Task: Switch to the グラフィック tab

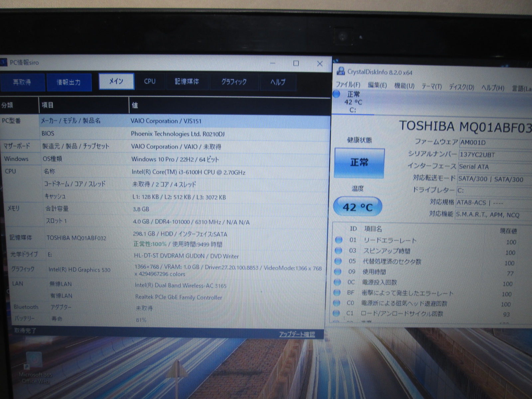Action: coord(234,82)
